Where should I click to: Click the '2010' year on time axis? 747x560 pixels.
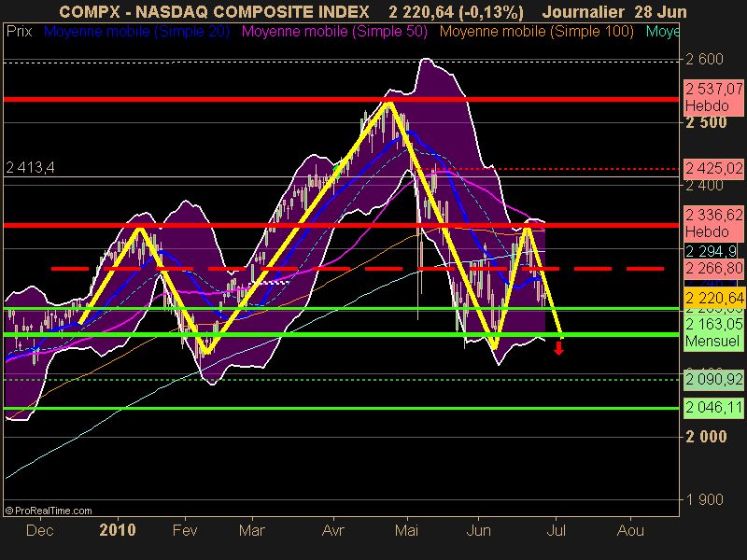118,530
